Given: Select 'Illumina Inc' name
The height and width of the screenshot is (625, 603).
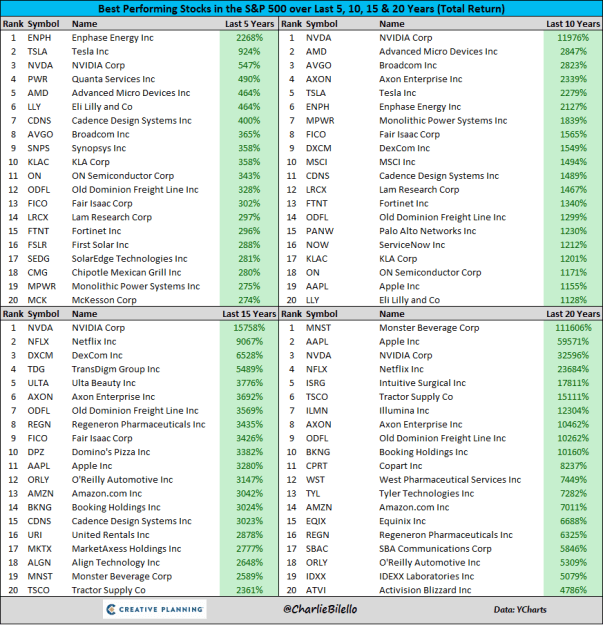Looking at the screenshot, I should (x=404, y=411).
